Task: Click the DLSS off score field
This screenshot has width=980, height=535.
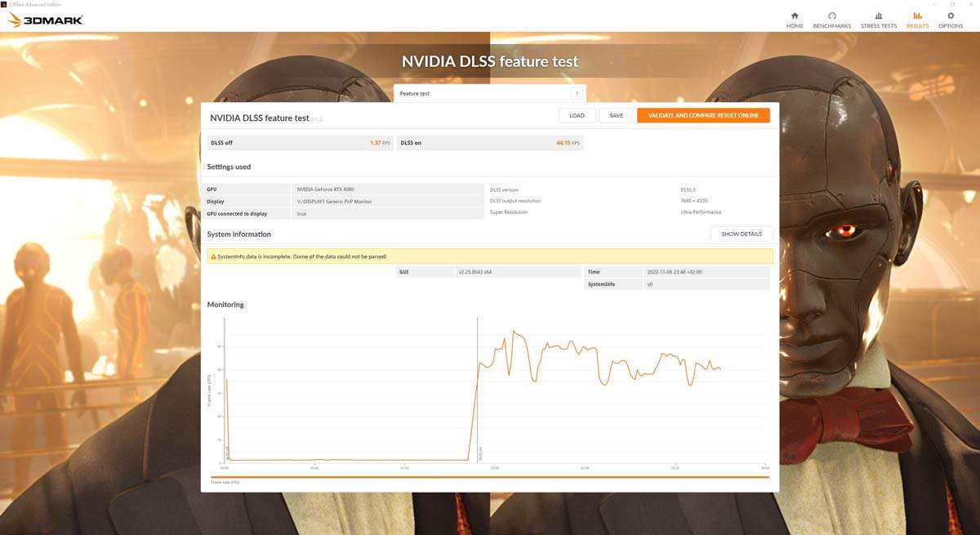Action: pos(300,143)
